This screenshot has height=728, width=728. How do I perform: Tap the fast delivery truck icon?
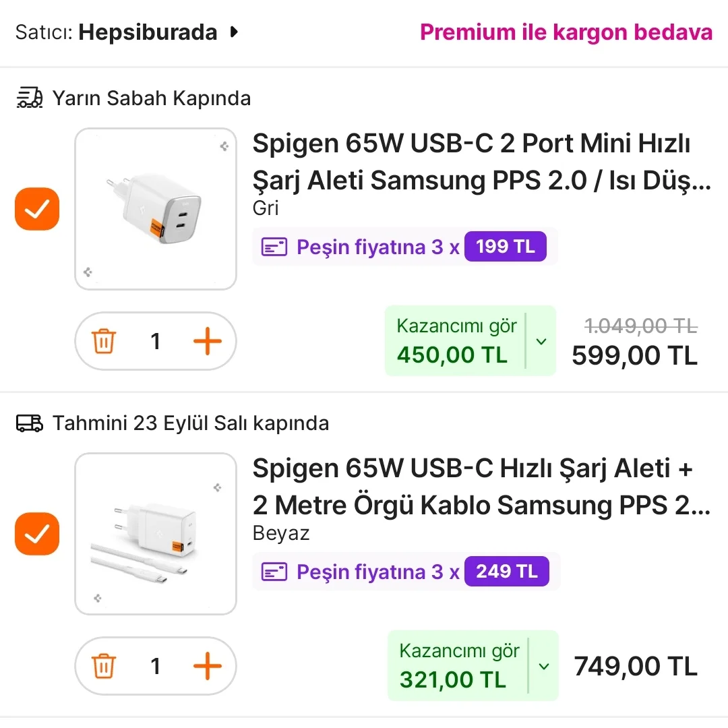29,98
